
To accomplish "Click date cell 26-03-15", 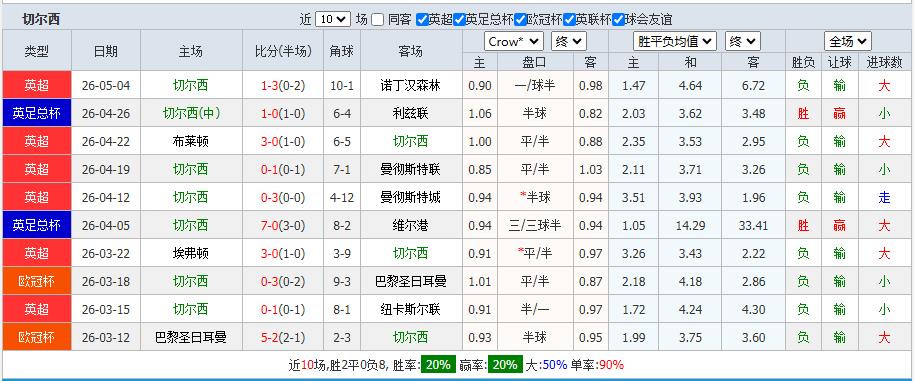I will point(106,309).
